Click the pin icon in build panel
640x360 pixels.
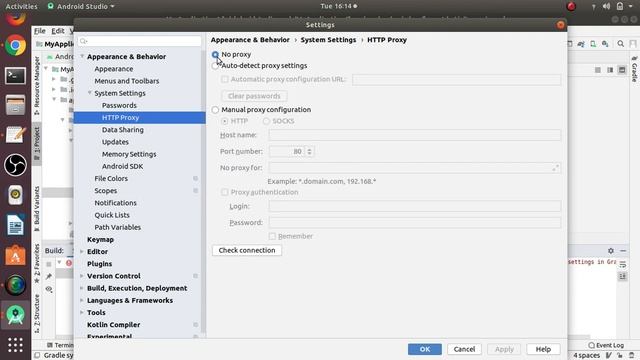coord(49,276)
